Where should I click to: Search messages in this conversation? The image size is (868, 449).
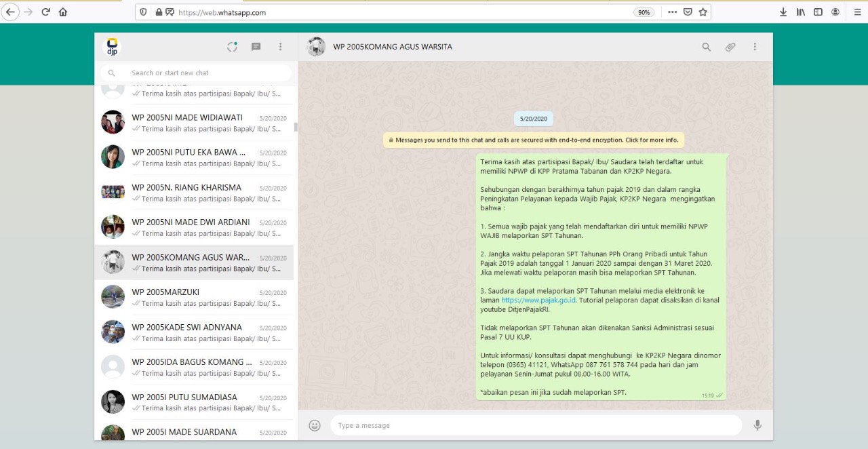(707, 47)
